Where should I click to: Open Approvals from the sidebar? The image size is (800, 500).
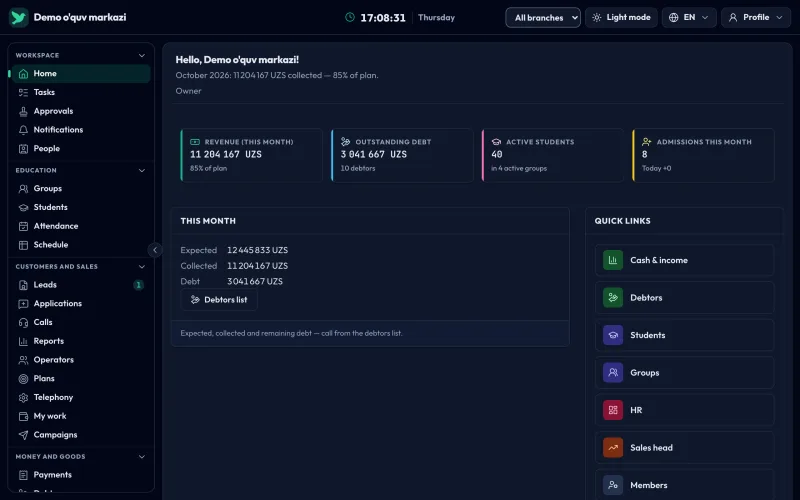[81, 111]
